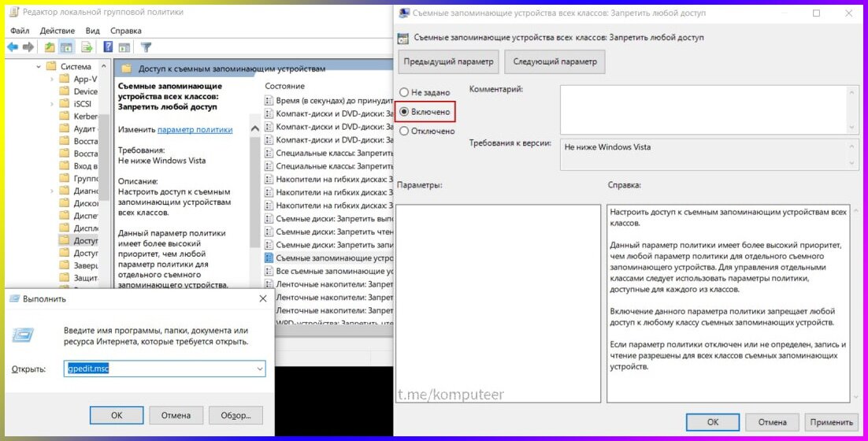Select the 'Включено' radio button
This screenshot has height=441, width=868.
(x=404, y=112)
